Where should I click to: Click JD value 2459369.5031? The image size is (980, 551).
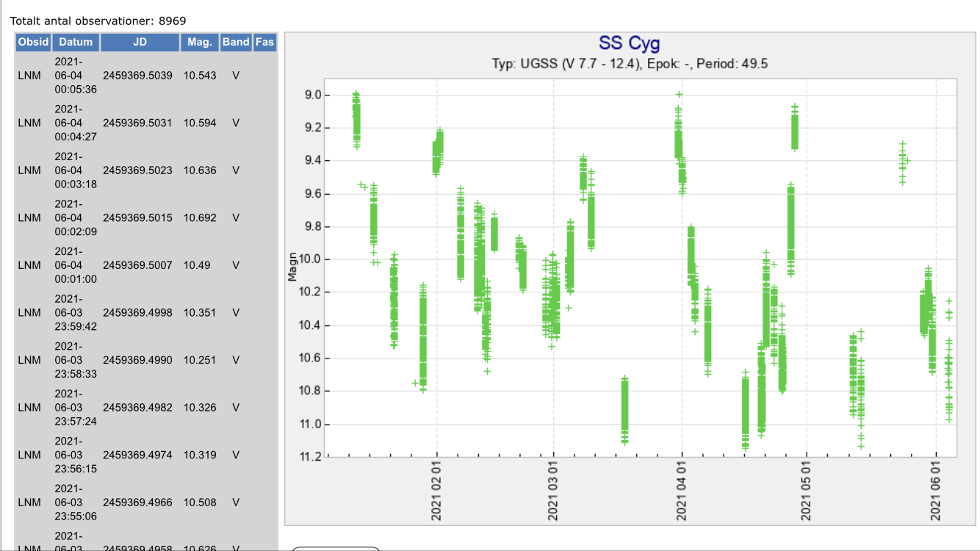[x=137, y=123]
